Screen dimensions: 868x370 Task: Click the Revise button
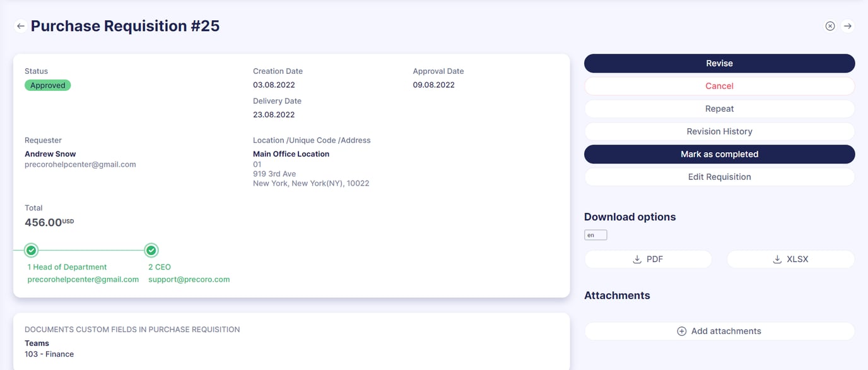(719, 63)
